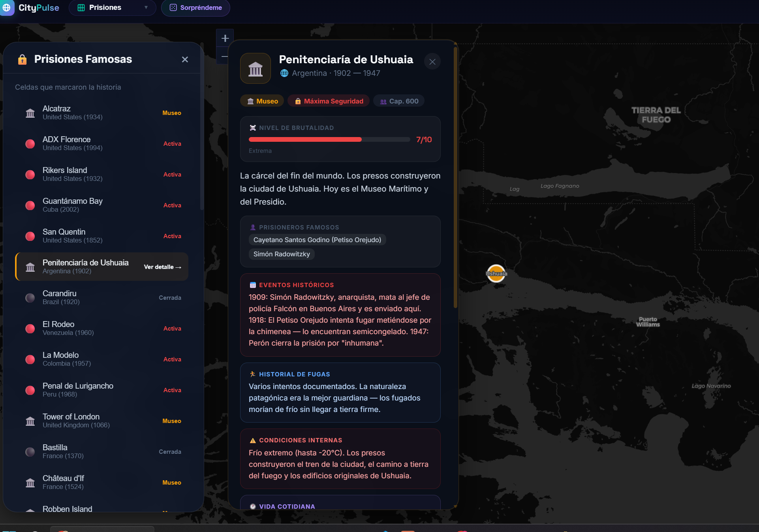Viewport: 759px width, 532px height.
Task: Click the grey dot beside Bastilla
Action: coord(30,452)
